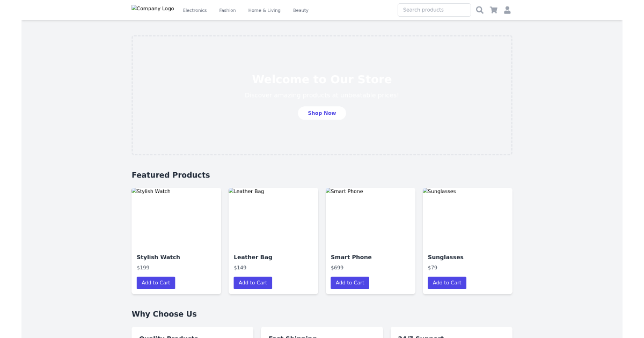644x338 pixels.
Task: Add the Leather Bag to cart
Action: (x=253, y=283)
